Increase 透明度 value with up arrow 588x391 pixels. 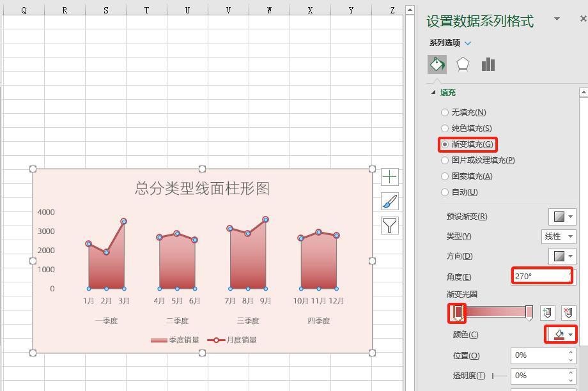(x=571, y=372)
